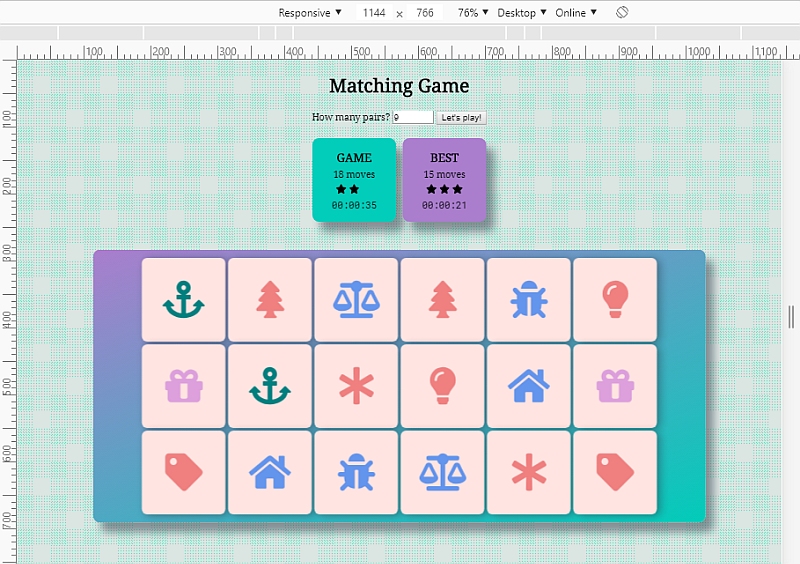Open the Responsive device dropdown
The width and height of the screenshot is (800, 564).
pyautogui.click(x=310, y=12)
